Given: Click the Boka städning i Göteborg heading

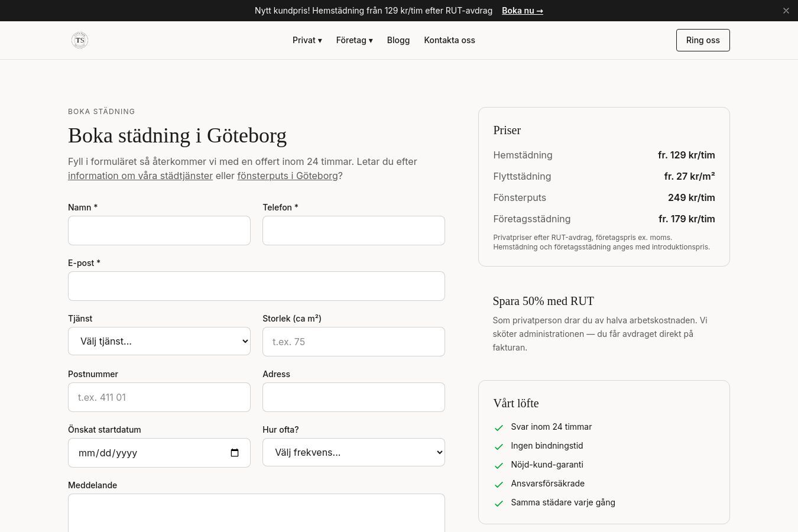Looking at the screenshot, I should click(x=177, y=135).
